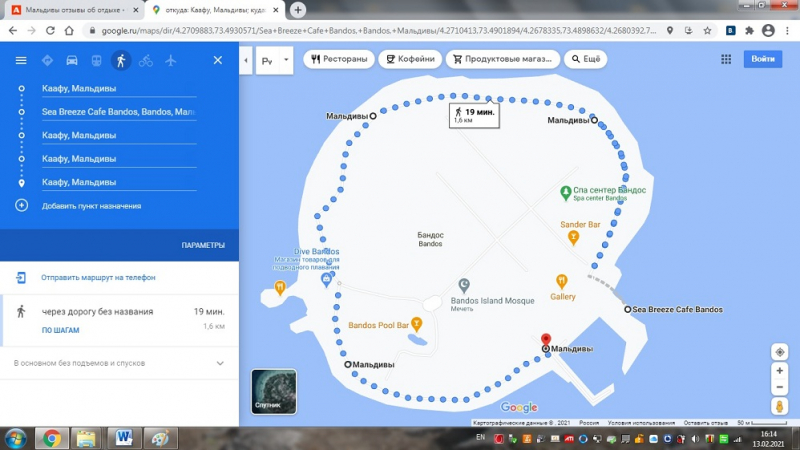The image size is (800, 450).
Task: Open Windows Start menu
Action: coord(16,439)
